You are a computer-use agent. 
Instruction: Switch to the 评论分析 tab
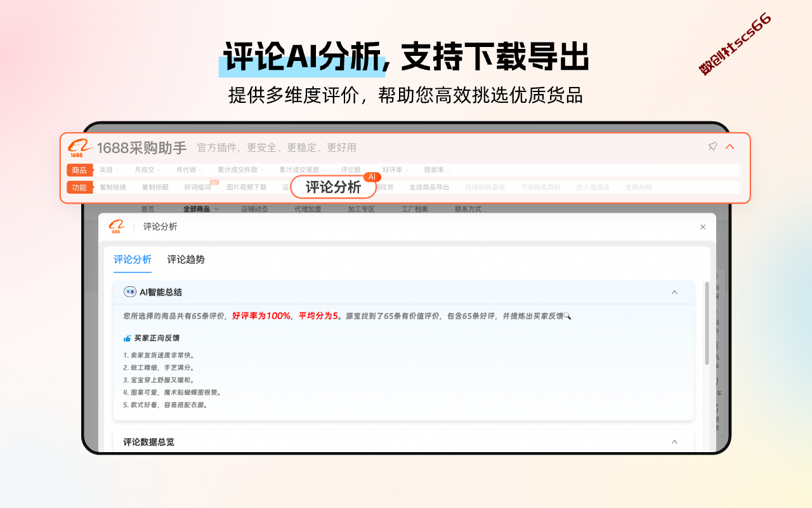point(133,259)
